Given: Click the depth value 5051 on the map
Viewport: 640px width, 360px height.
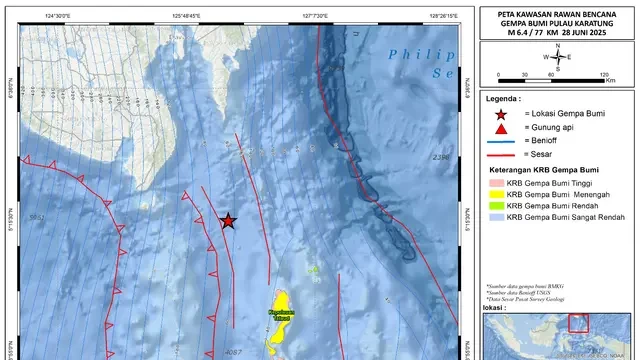Looking at the screenshot, I should pos(37,218).
